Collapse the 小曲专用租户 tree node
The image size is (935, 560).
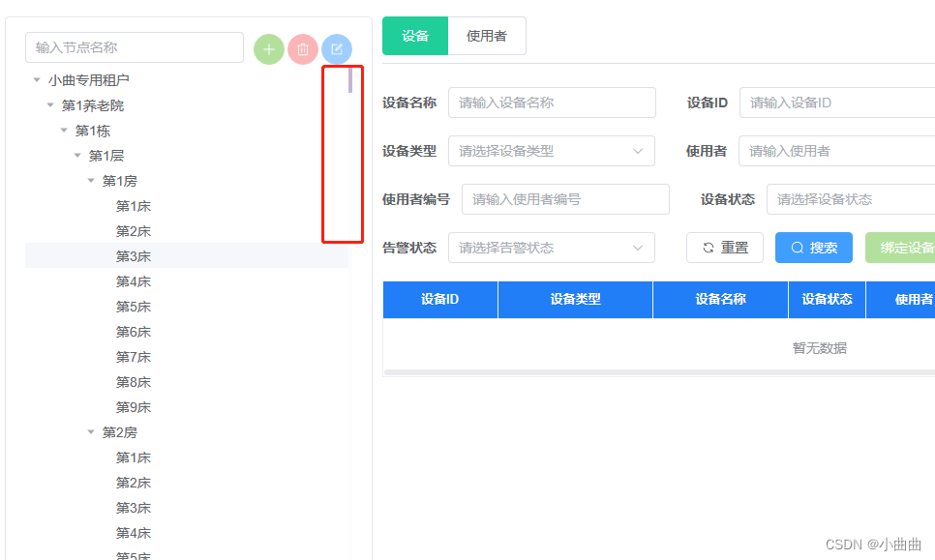pyautogui.click(x=37, y=80)
